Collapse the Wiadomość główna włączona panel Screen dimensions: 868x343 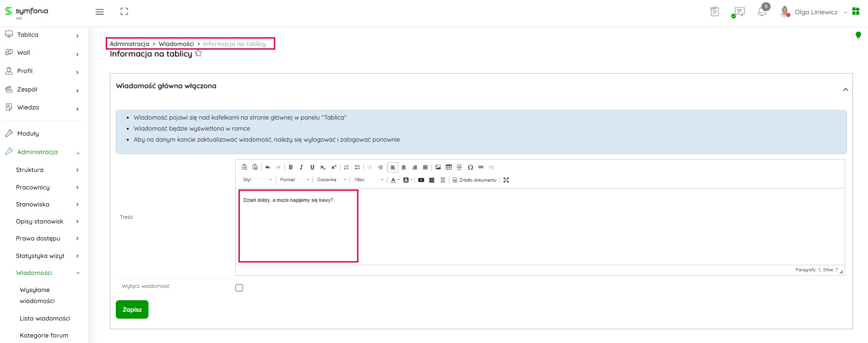coord(845,90)
